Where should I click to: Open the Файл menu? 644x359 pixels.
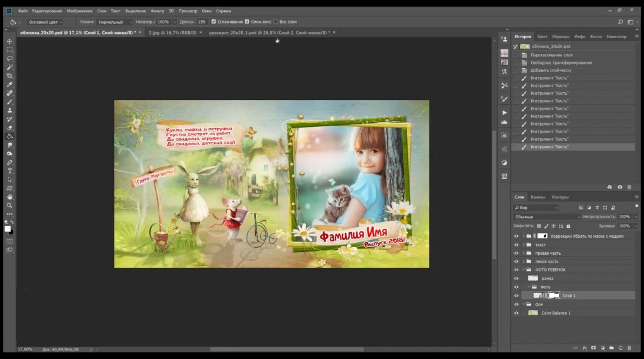coord(23,11)
